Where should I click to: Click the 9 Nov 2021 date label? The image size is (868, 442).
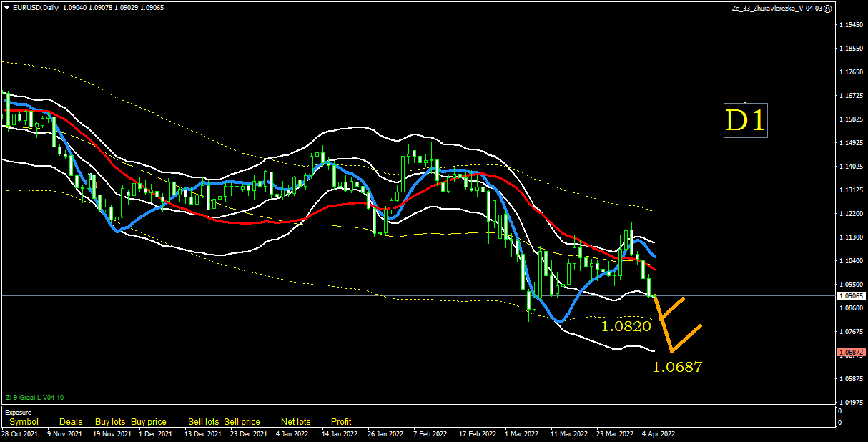[65, 434]
